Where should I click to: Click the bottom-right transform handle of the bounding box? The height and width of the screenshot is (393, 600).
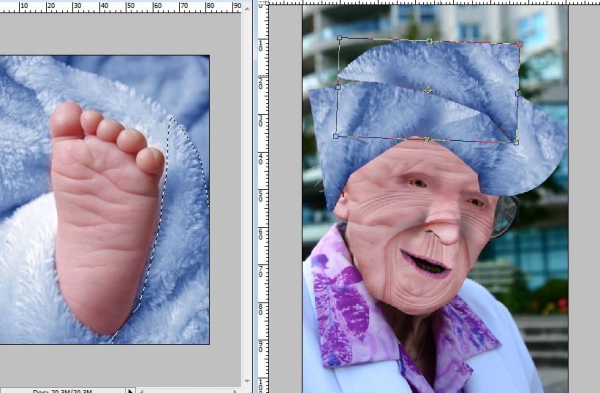(x=516, y=143)
